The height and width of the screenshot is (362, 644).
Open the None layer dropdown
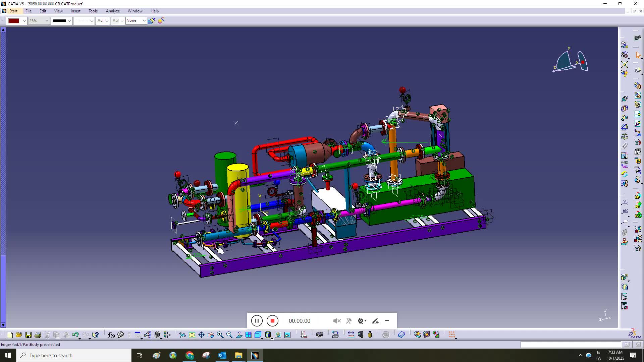click(144, 21)
